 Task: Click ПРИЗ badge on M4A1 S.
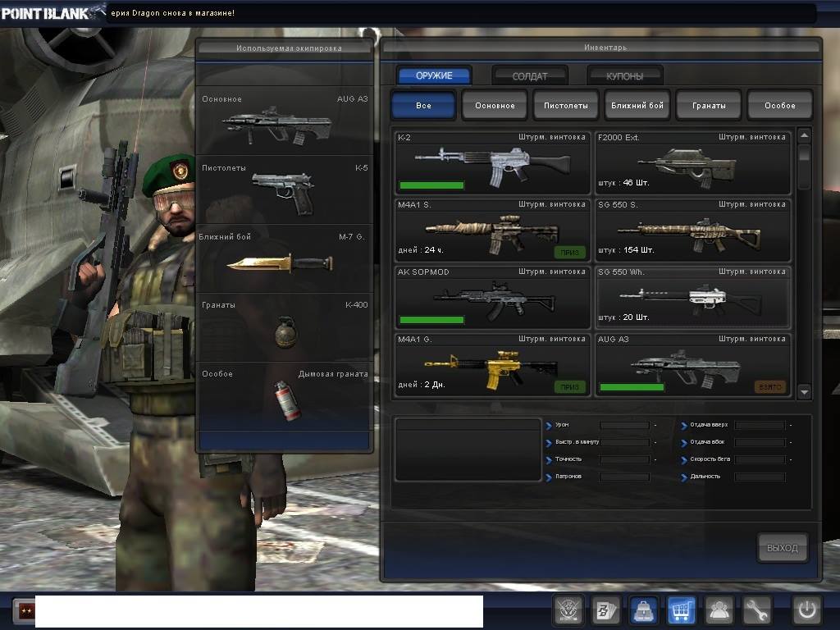coord(569,252)
